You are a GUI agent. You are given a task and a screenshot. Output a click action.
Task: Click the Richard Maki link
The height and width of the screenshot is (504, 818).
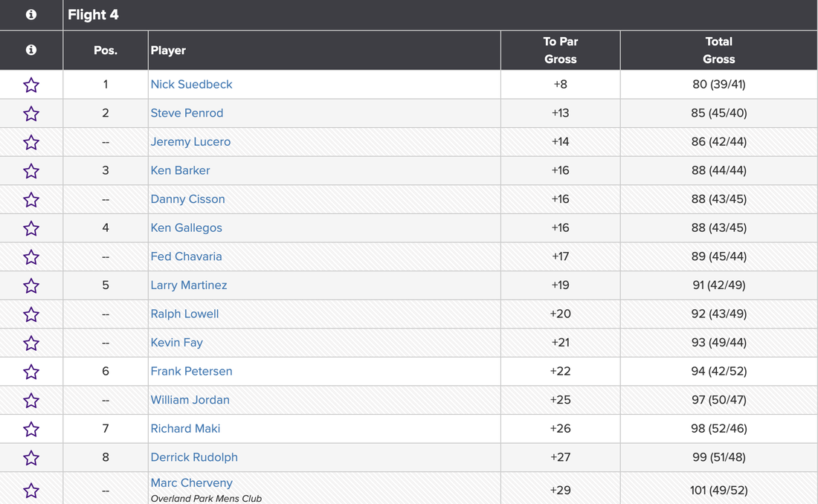(185, 429)
